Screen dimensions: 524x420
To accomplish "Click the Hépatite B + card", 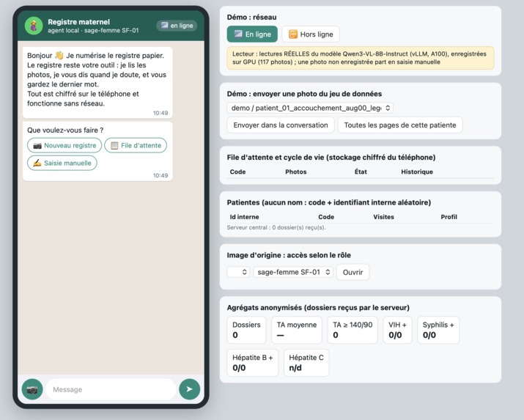I will (253, 363).
